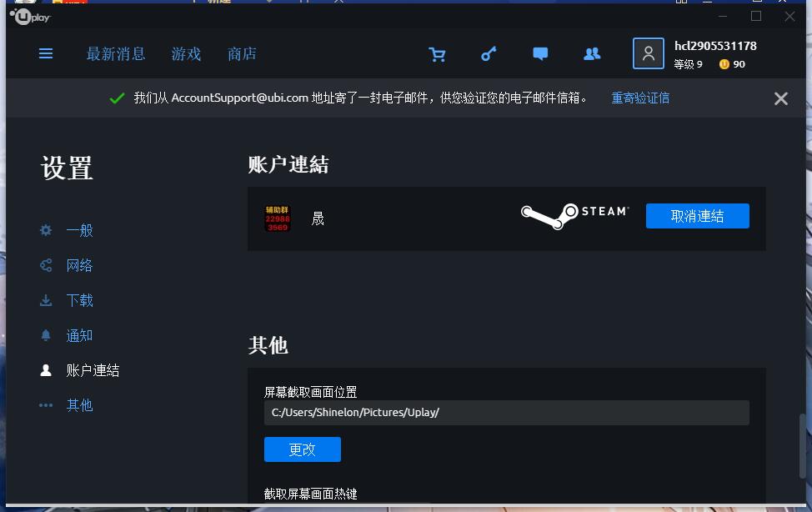Open the chat messages icon
The image size is (812, 512).
pyautogui.click(x=540, y=54)
